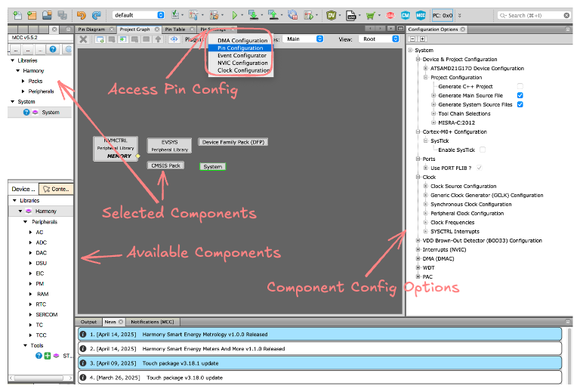The image size is (580, 392).
Task: Choose NVIC Configuration menu entry
Action: [241, 63]
